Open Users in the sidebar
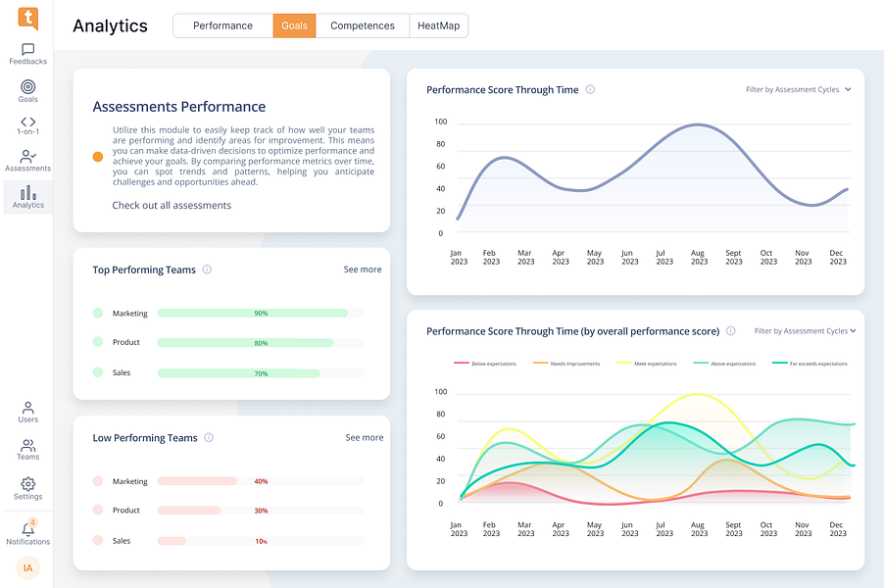The height and width of the screenshot is (588, 884). point(27,413)
